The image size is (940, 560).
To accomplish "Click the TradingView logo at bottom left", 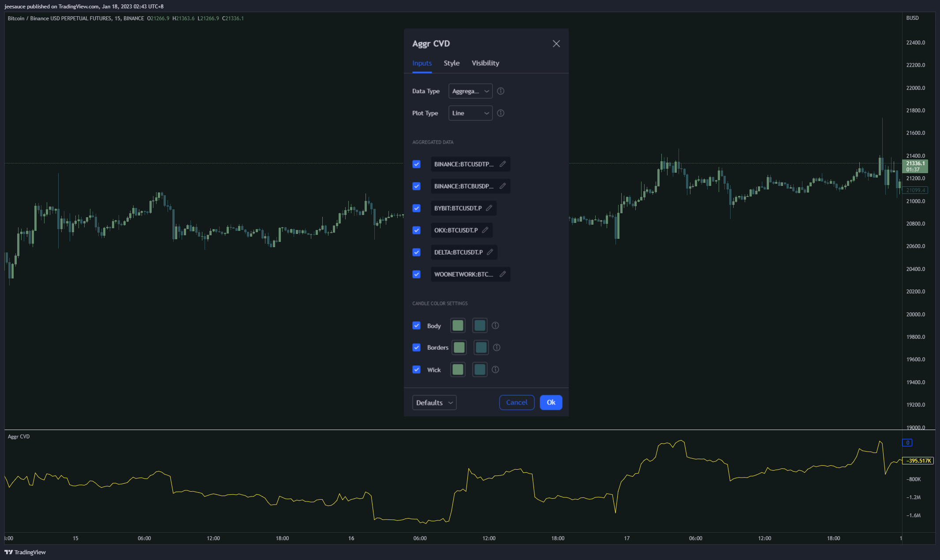I will (25, 552).
